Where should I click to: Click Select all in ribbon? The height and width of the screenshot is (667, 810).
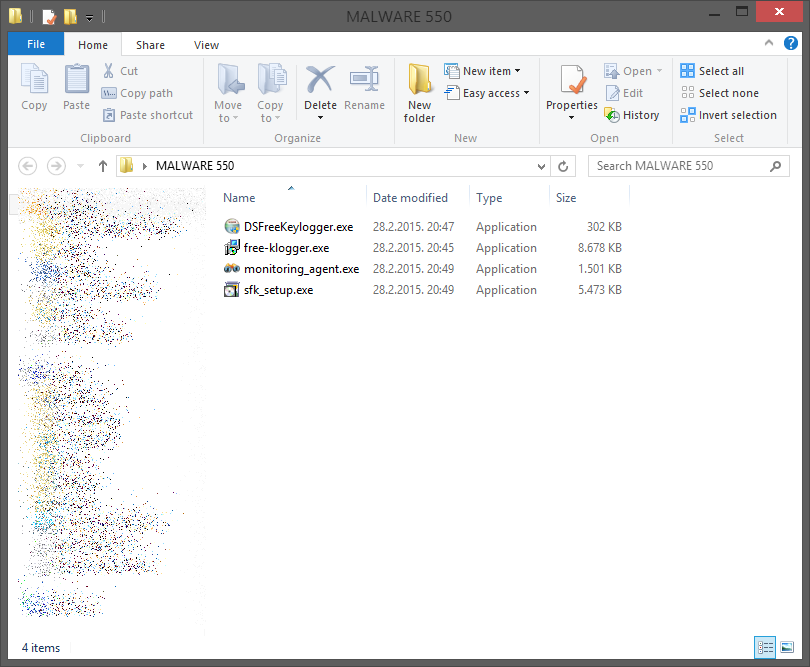tap(712, 71)
